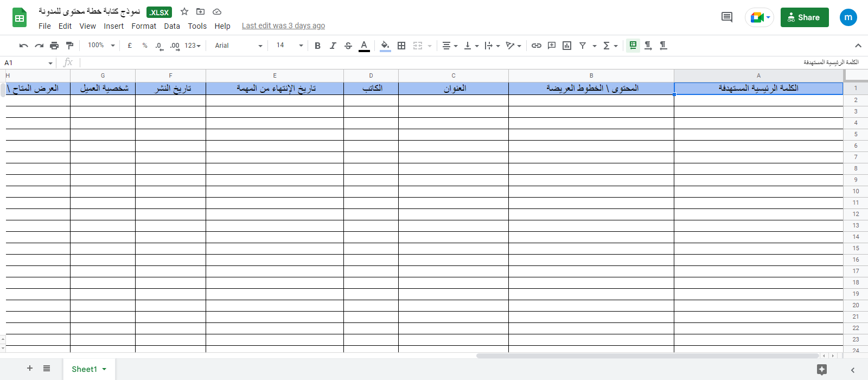
Task: Open the Borders tool
Action: coord(401,46)
